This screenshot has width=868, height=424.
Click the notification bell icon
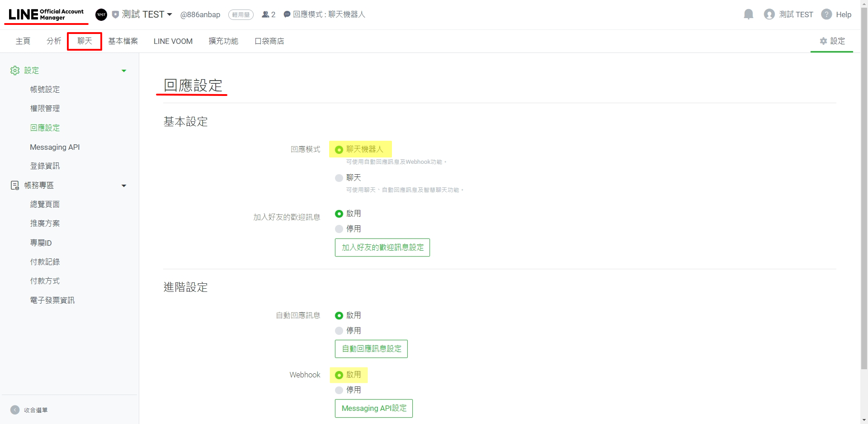748,14
